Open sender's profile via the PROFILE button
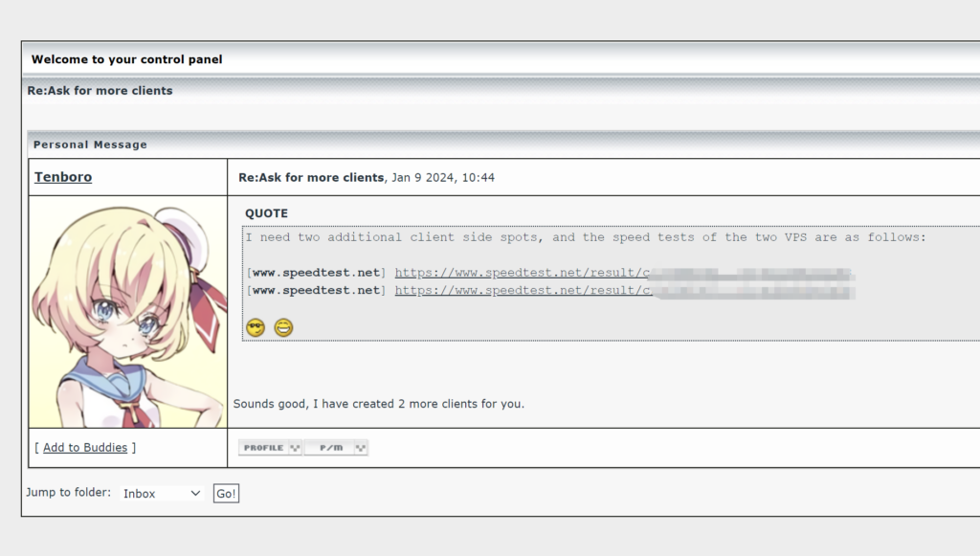Screen dimensions: 980x556 270,448
